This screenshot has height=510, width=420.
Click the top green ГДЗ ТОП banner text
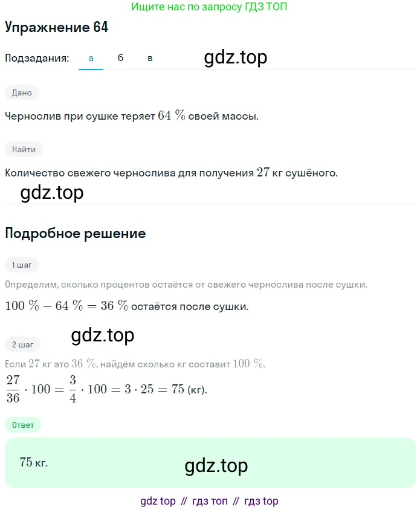click(209, 7)
